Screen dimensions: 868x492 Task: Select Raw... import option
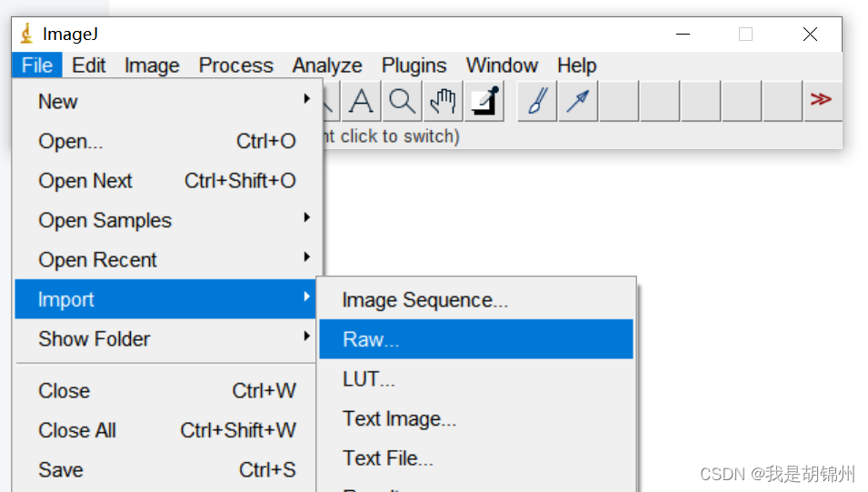(x=476, y=339)
